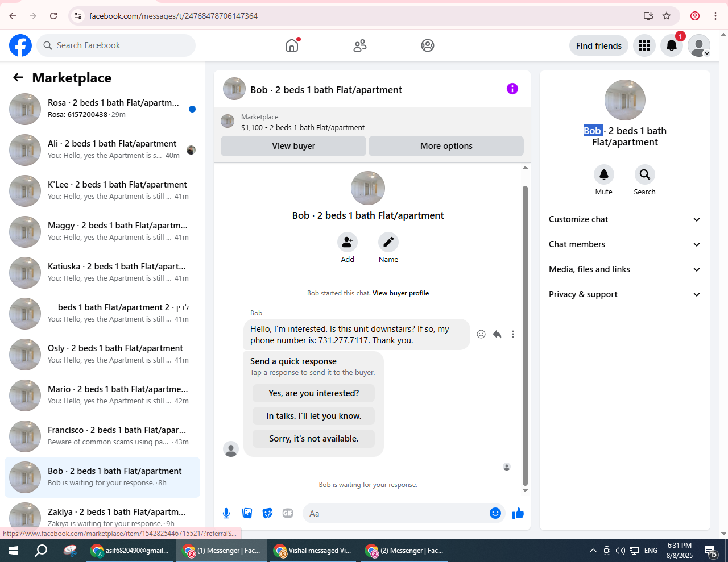Open the Groups icon in top navigation
728x562 pixels.
(x=428, y=45)
